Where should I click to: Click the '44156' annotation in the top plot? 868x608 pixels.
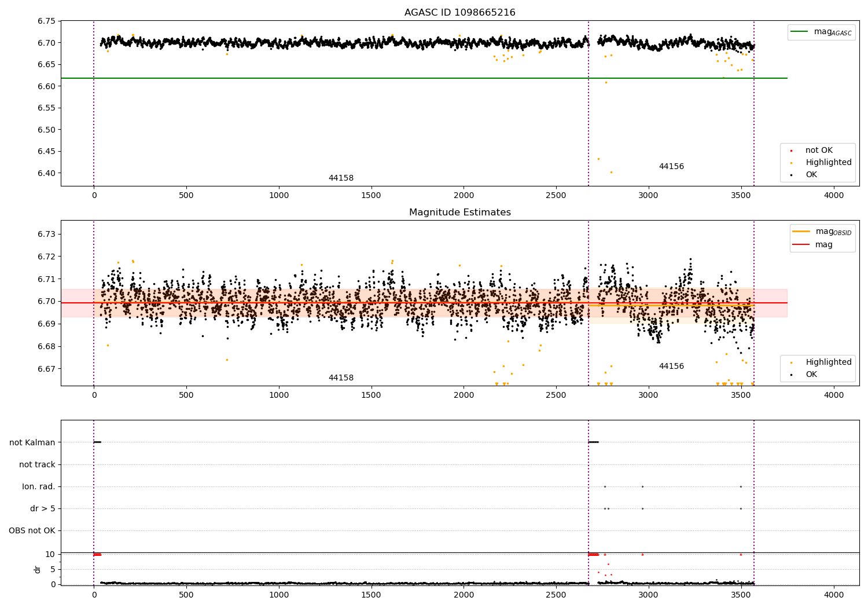coord(671,166)
